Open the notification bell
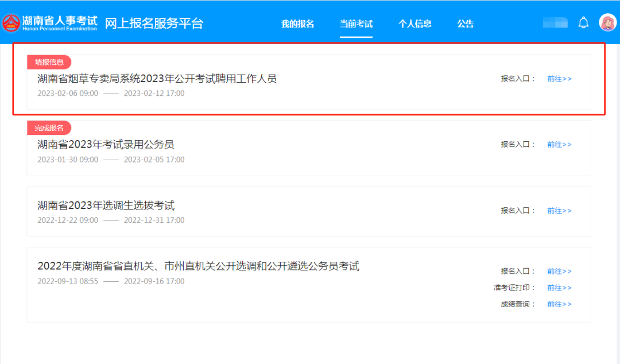Screen dimensions: 620x364 tap(583, 23)
